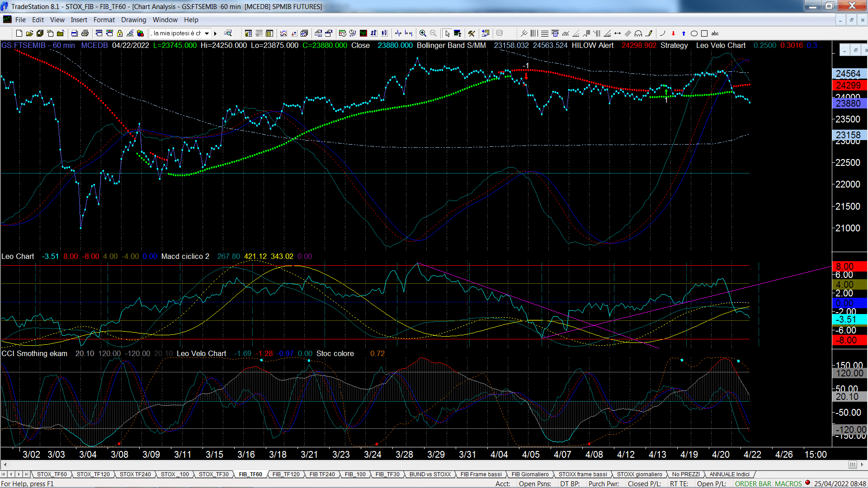
Task: Switch to the FIB Giornaliero tab
Action: [530, 474]
